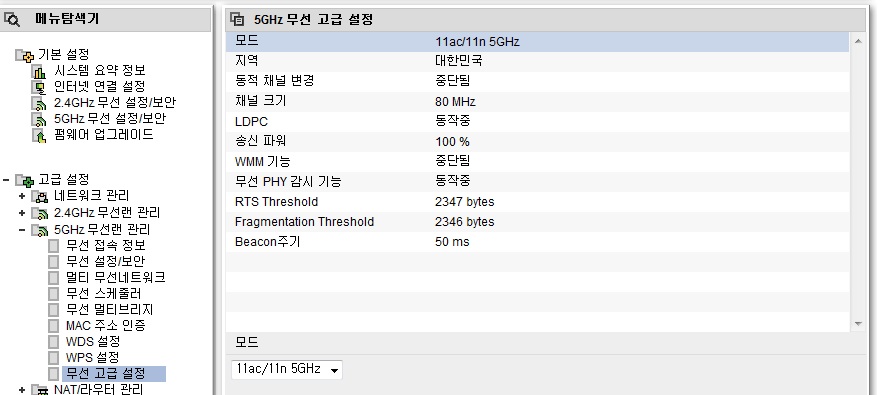889x395 pixels.
Task: Click the 펌웨어 업그레이드 arrow icon
Action: click(x=39, y=135)
